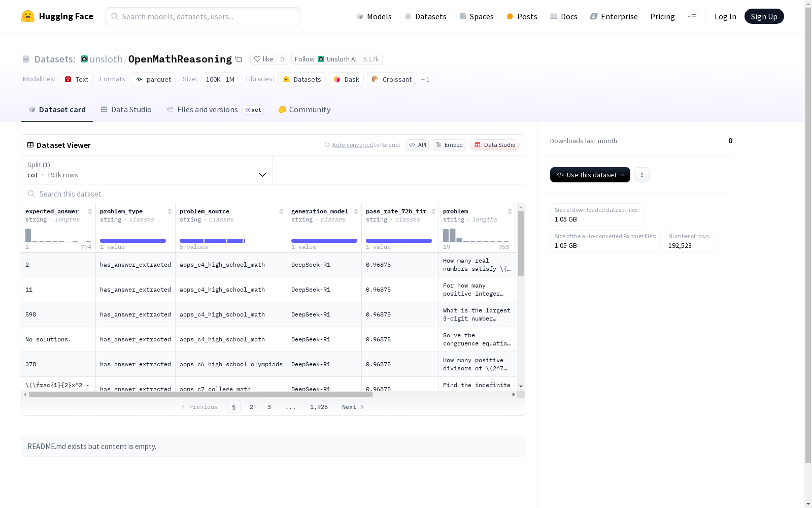Sort by the problem column

coord(510,211)
